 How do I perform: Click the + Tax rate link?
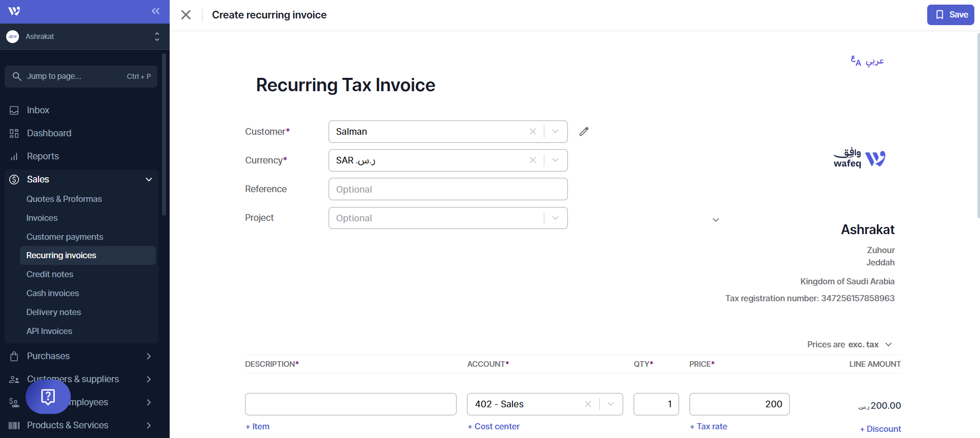pos(708,426)
